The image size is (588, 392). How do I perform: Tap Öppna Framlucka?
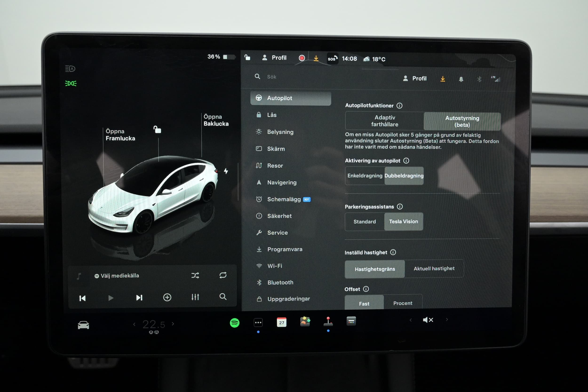click(x=120, y=135)
